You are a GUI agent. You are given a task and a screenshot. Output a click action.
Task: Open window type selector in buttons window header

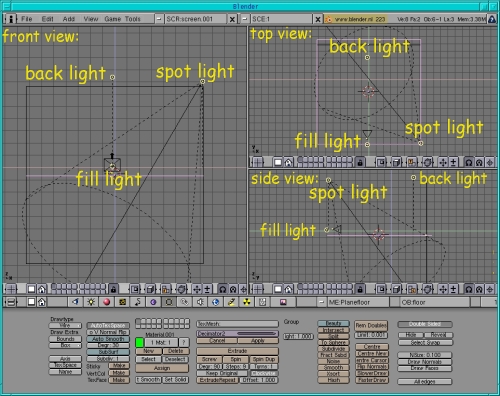point(11,302)
